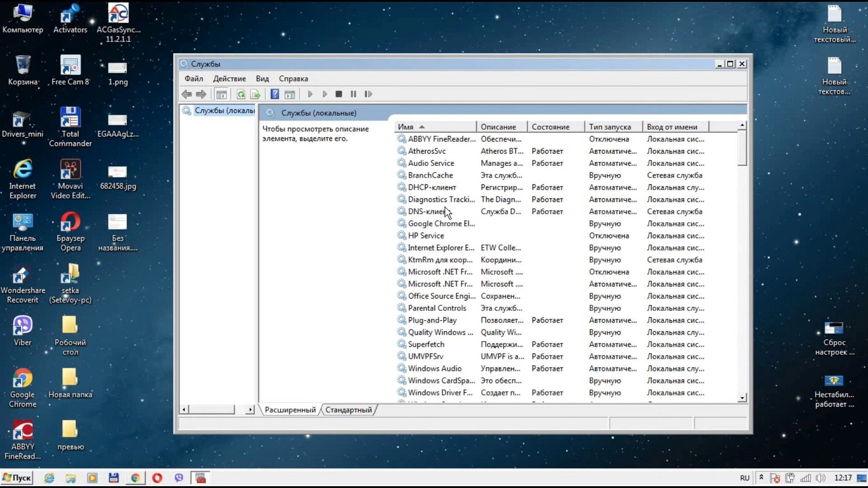Screen dimensions: 868x488
Task: Click the Back arrow in toolbar
Action: point(186,94)
